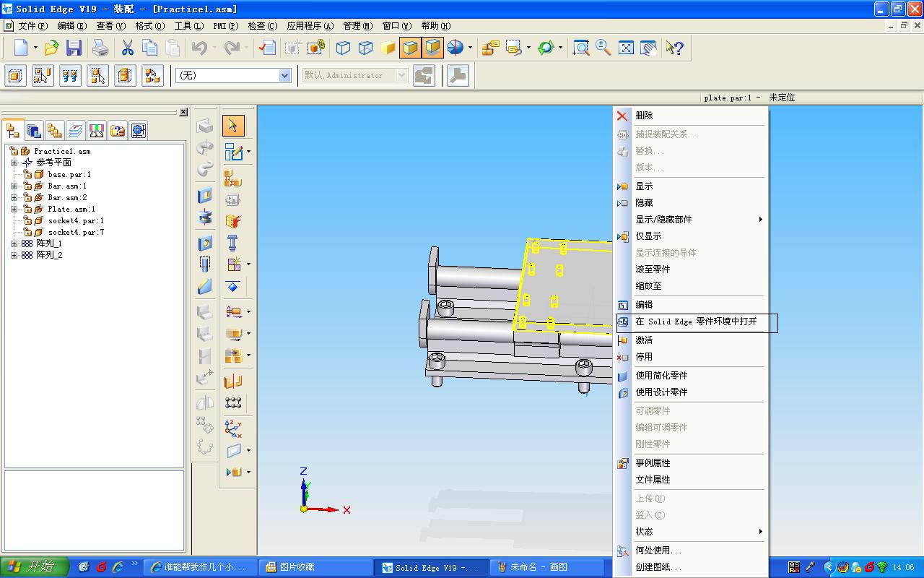Choose 使用简化零件 from the context menu
The width and height of the screenshot is (924, 578).
click(x=691, y=376)
